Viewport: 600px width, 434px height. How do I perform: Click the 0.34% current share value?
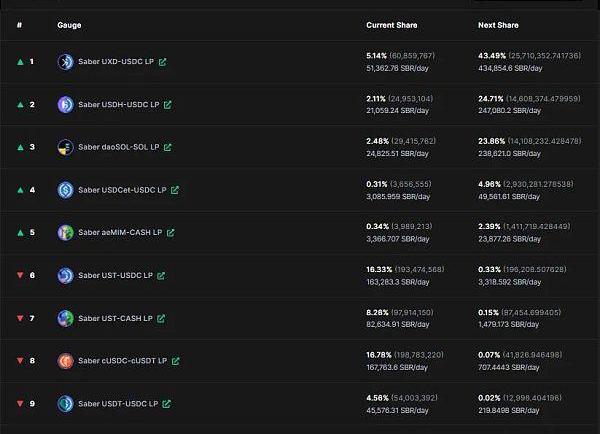[x=377, y=227]
